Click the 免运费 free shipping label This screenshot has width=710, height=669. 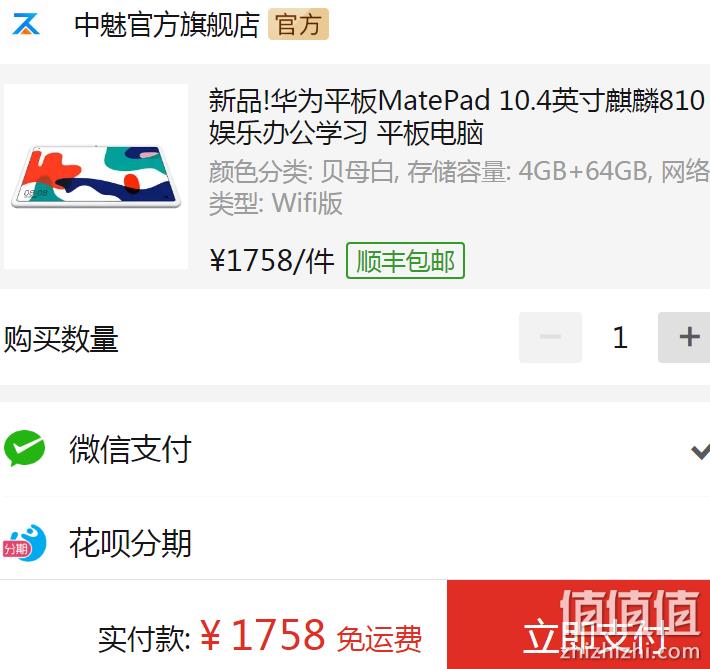click(x=379, y=639)
